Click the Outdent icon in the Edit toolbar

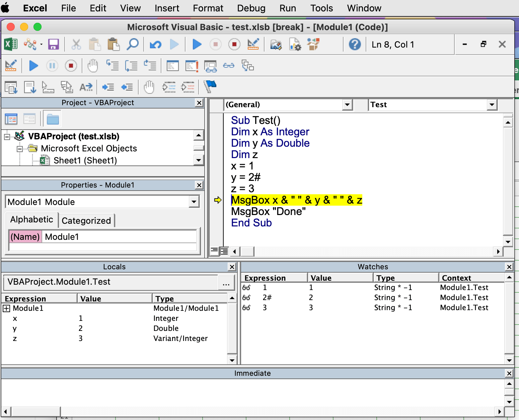coord(127,87)
